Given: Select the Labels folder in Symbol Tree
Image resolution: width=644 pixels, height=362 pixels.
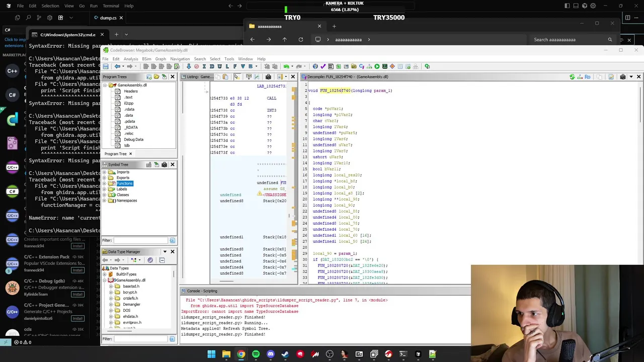Looking at the screenshot, I should tap(122, 189).
